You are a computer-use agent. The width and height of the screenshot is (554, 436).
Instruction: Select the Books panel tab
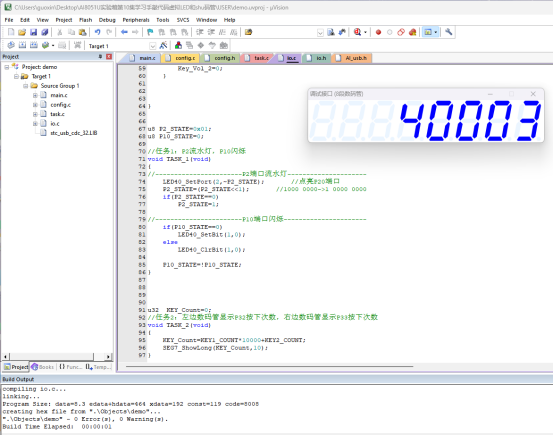pos(43,367)
